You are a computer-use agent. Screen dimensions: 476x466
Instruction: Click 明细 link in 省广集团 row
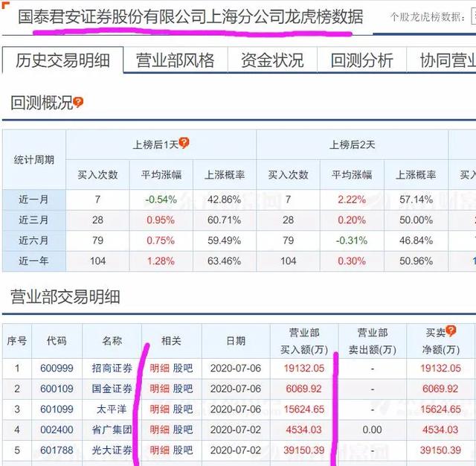coord(160,430)
